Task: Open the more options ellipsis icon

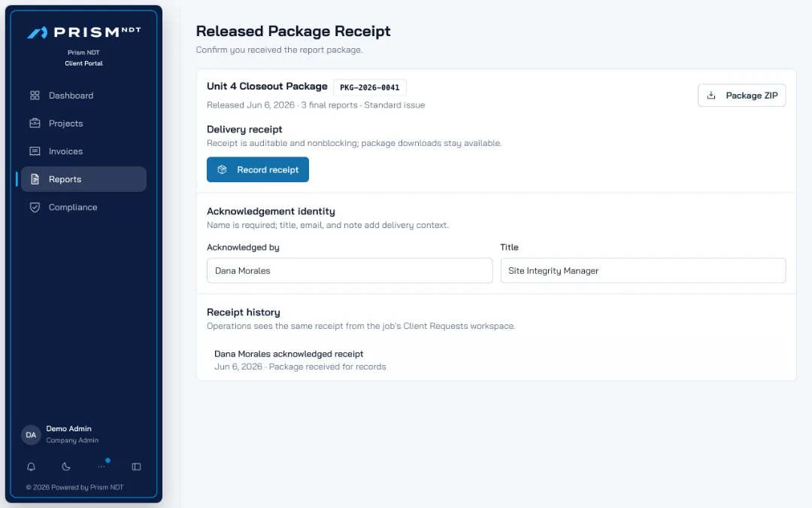Action: pyautogui.click(x=101, y=467)
